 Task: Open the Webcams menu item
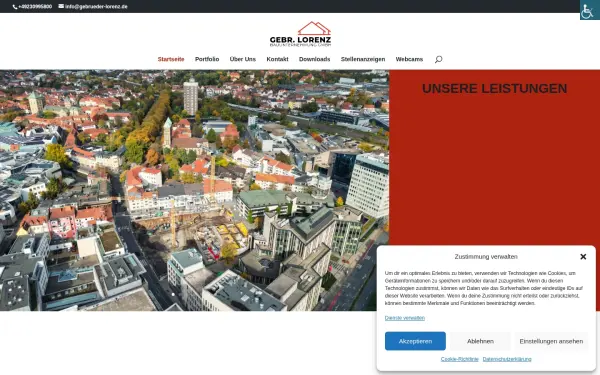point(409,59)
